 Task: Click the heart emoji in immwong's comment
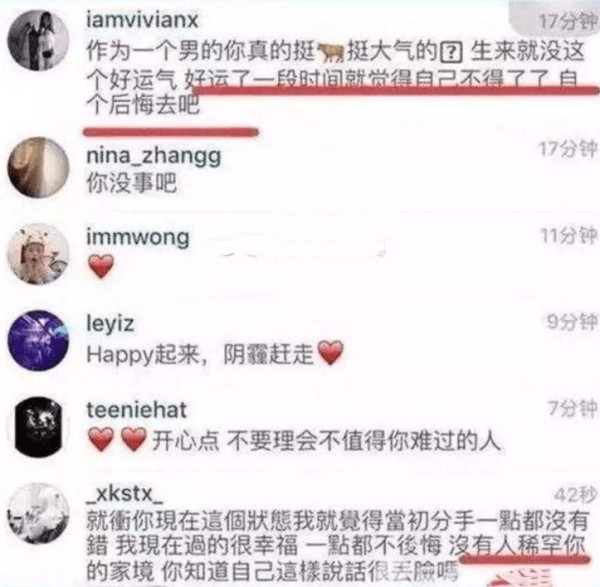click(101, 266)
